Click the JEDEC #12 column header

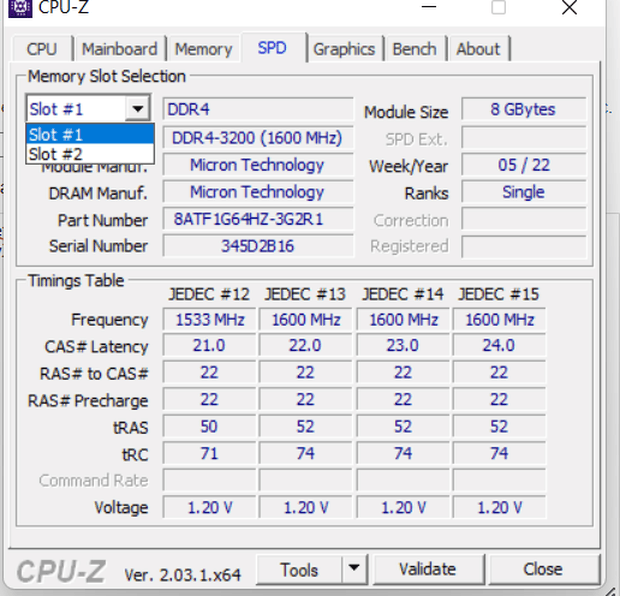tap(209, 294)
